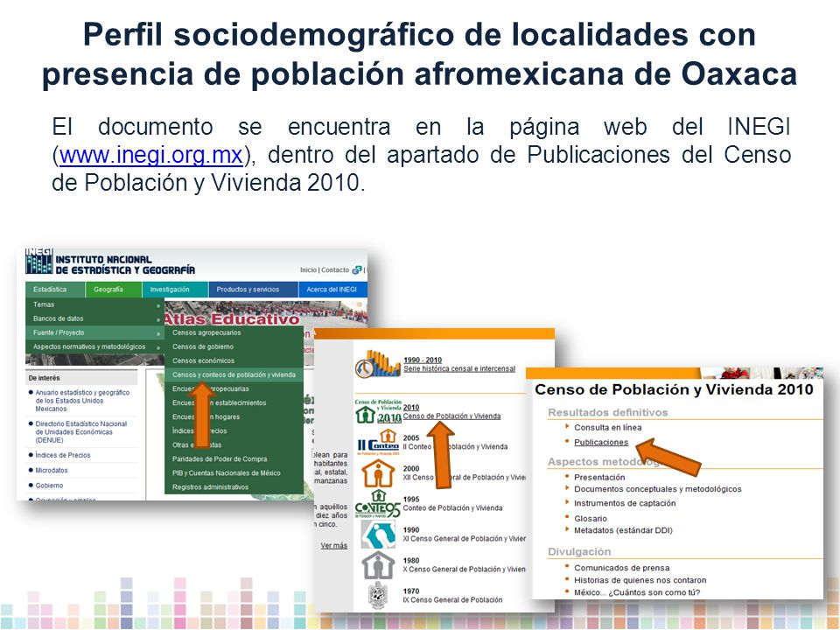Click the contact icon beside Contacto
The height and width of the screenshot is (630, 840).
point(356,270)
